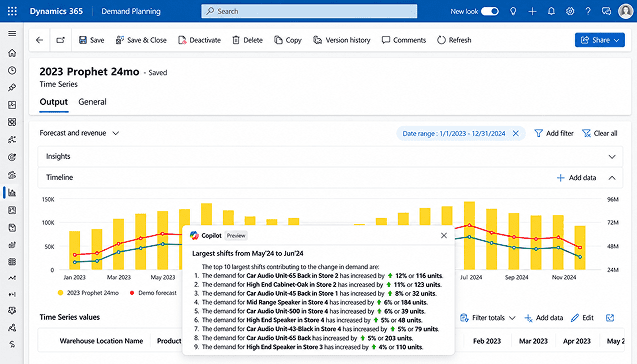Click the lightbulb assistant icon in header
Viewport: 637px width, 364px height.
tap(513, 11)
